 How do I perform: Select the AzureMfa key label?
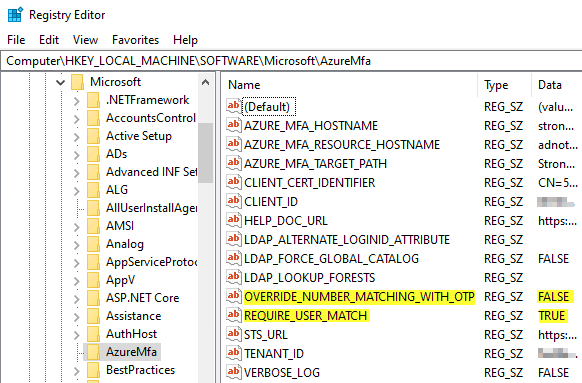point(131,352)
